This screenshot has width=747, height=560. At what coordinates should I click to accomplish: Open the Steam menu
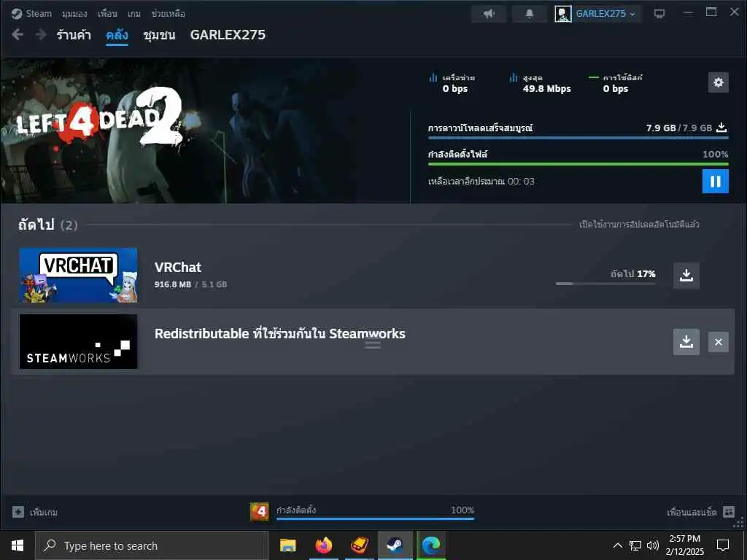tap(39, 13)
